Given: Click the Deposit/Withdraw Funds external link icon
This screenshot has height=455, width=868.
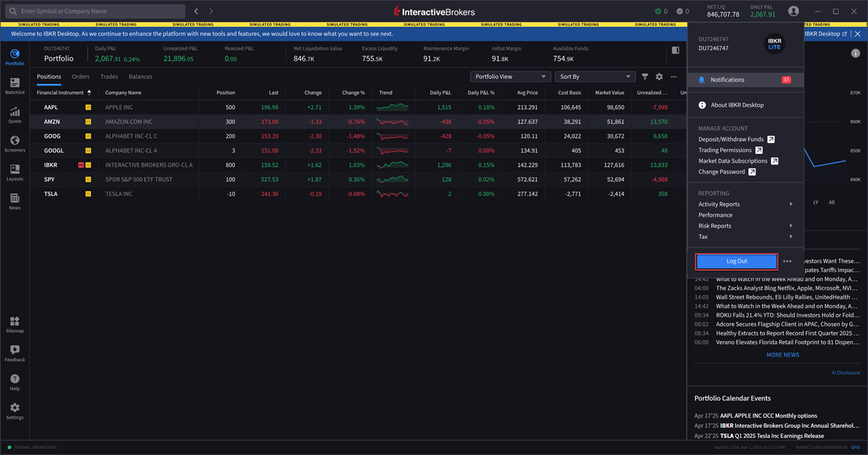Looking at the screenshot, I should [x=771, y=140].
